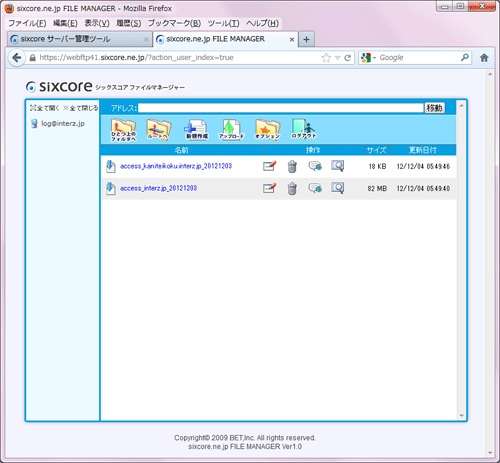Close the サーバー管理ツール tab
Screen dimensions: 500x463
coord(146,39)
